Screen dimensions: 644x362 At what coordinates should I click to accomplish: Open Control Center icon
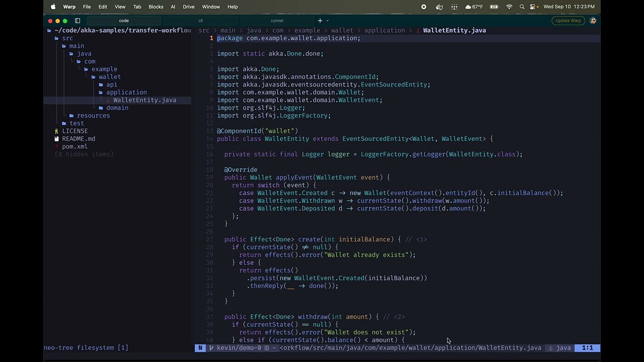pos(533,7)
